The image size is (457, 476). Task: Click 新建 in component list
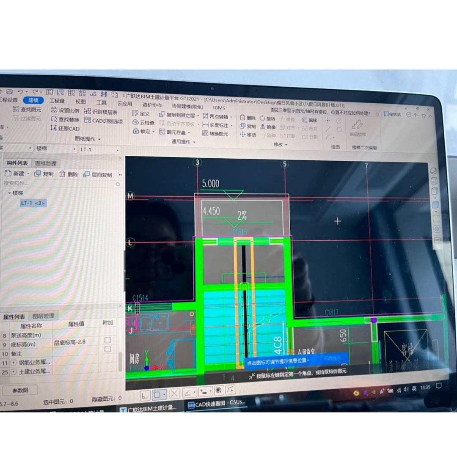[14, 173]
